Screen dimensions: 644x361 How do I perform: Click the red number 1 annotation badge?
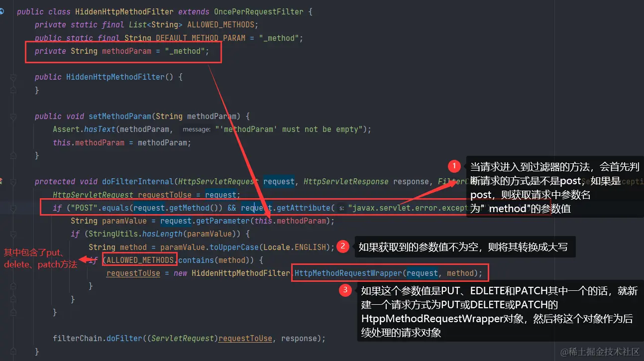click(454, 166)
